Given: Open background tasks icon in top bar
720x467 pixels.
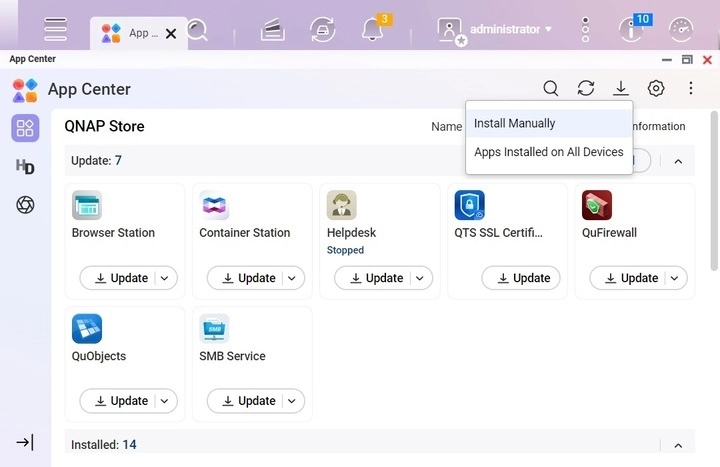Looking at the screenshot, I should point(273,29).
